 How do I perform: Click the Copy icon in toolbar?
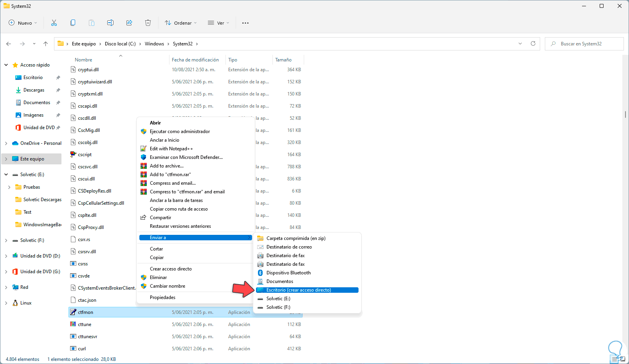coord(73,23)
